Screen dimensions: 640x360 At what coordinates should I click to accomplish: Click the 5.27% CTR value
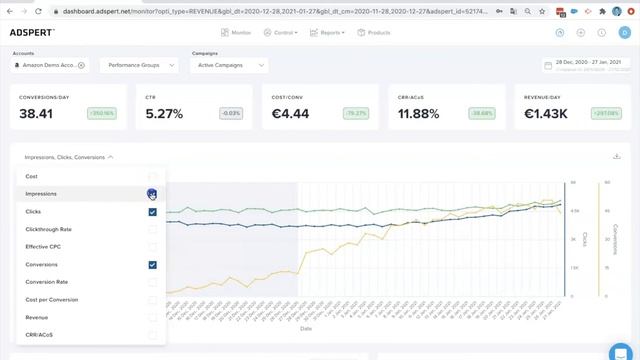coord(164,114)
